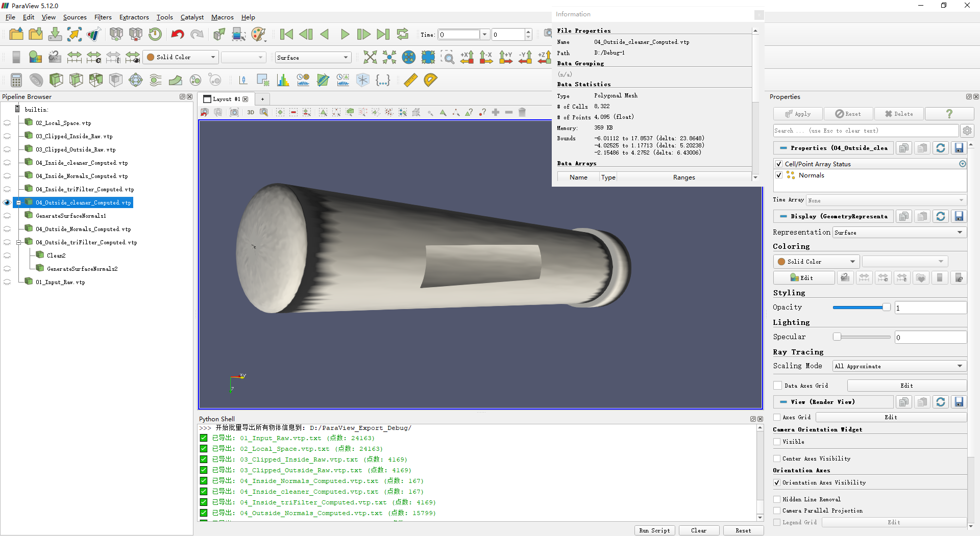Viewport: 980px width, 536px height.
Task: Click the Run Script button
Action: tap(654, 530)
